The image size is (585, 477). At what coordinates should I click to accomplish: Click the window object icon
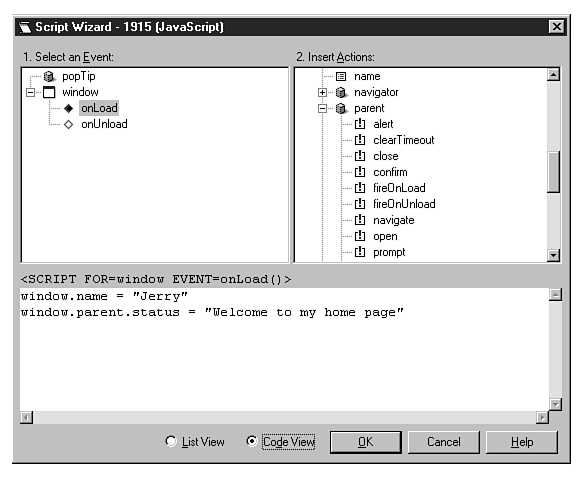(49, 92)
